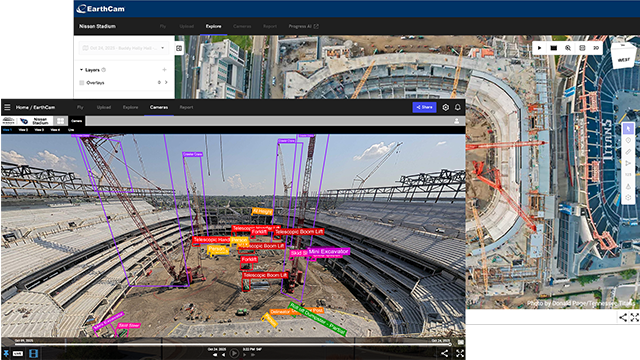Screen dimensions: 640x360
Task: Click the user profile icon on gray bar
Action: pos(456,121)
